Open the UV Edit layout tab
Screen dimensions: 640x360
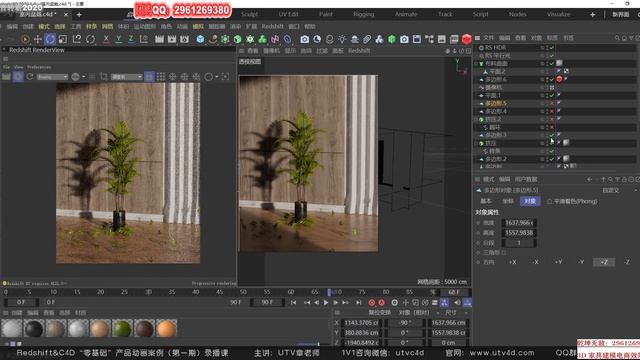coord(288,14)
